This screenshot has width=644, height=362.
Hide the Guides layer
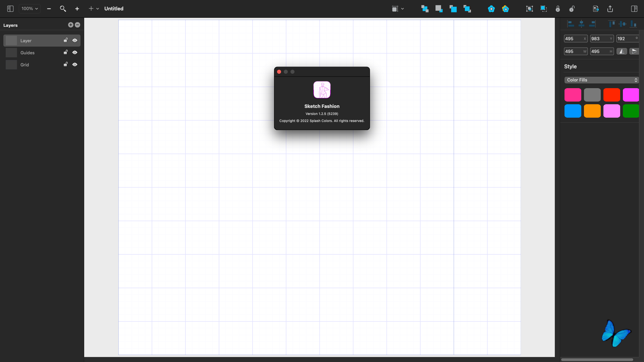[75, 53]
